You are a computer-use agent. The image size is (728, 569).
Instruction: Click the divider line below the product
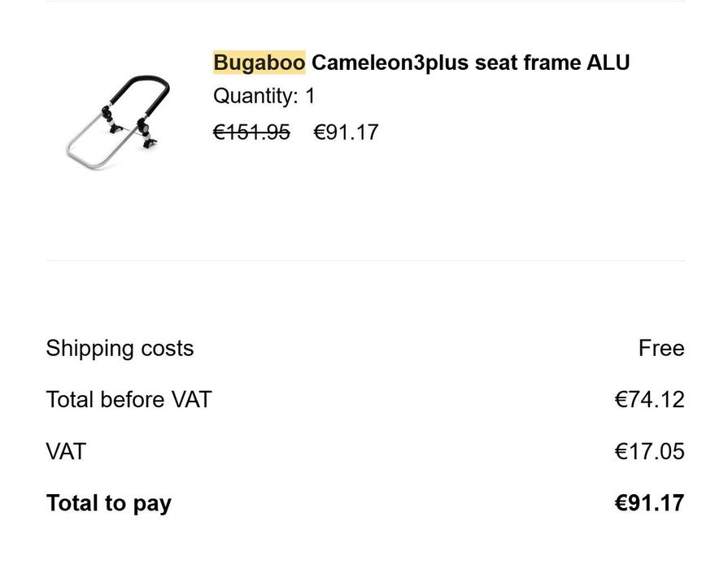(x=365, y=261)
